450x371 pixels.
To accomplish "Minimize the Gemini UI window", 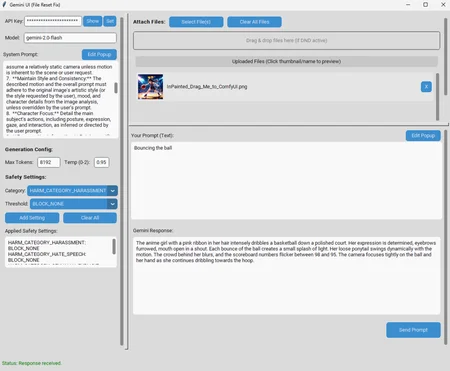I will pos(408,5).
